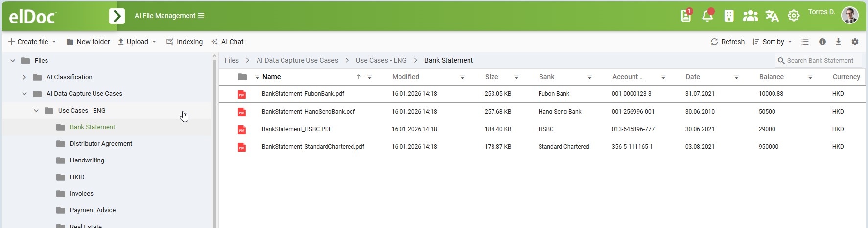
Task: Click the Search Bank Statement field
Action: [819, 61]
